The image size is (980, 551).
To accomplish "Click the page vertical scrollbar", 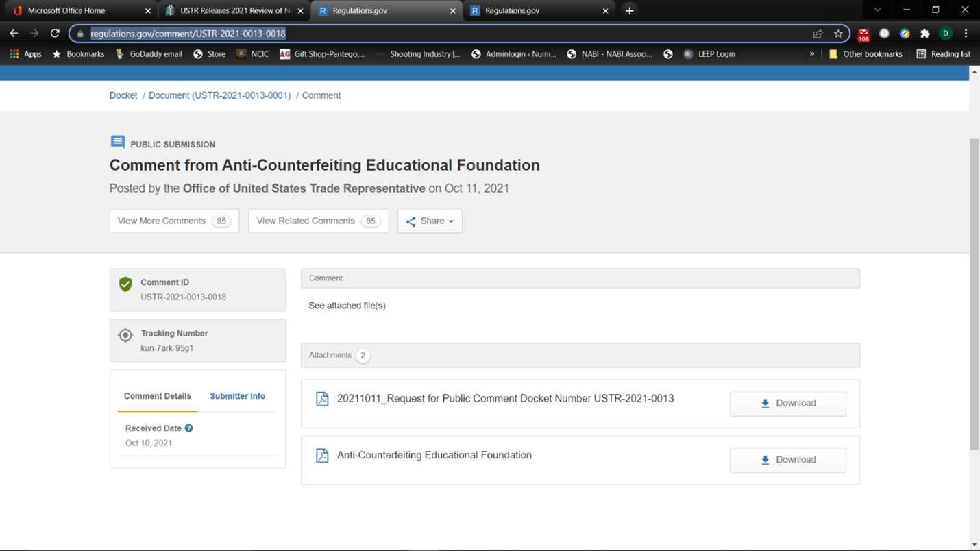I will pyautogui.click(x=974, y=295).
